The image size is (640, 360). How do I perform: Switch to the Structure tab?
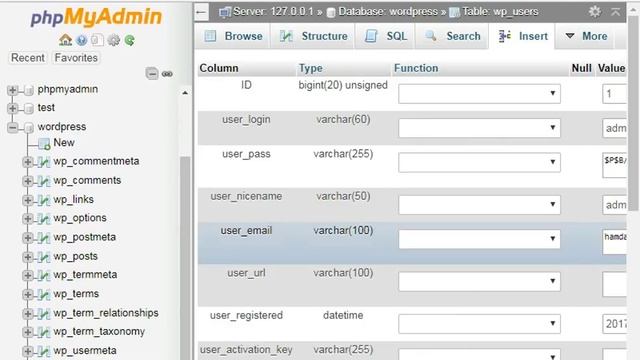(x=313, y=36)
